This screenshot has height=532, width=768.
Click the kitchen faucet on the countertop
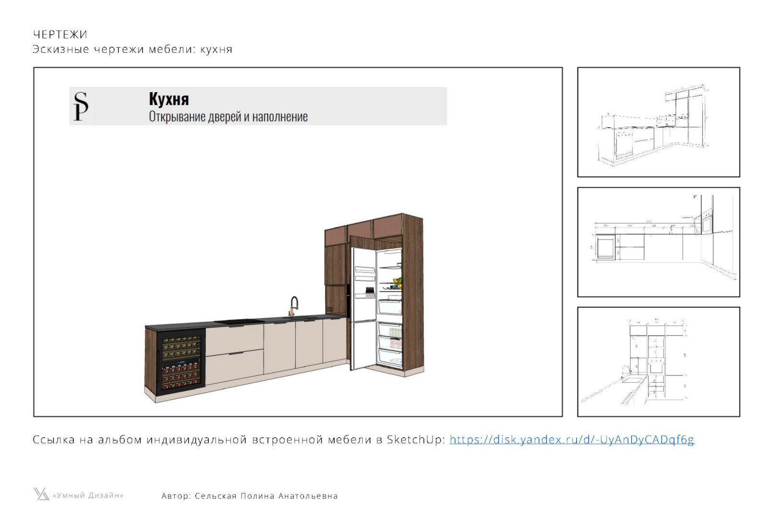(293, 306)
